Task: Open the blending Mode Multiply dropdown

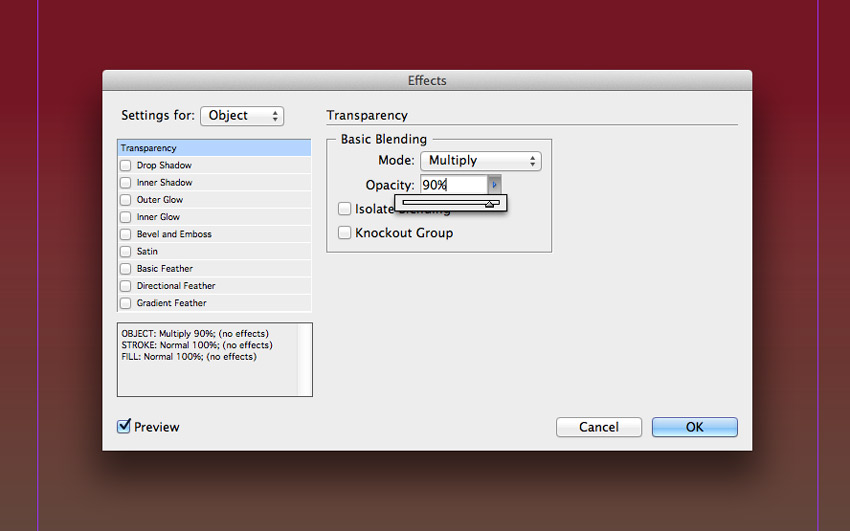Action: coord(480,161)
